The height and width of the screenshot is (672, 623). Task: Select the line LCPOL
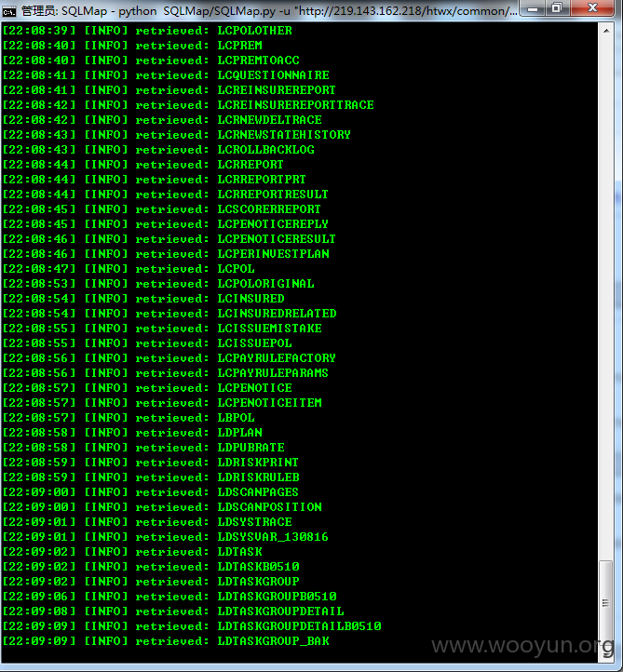click(x=129, y=269)
